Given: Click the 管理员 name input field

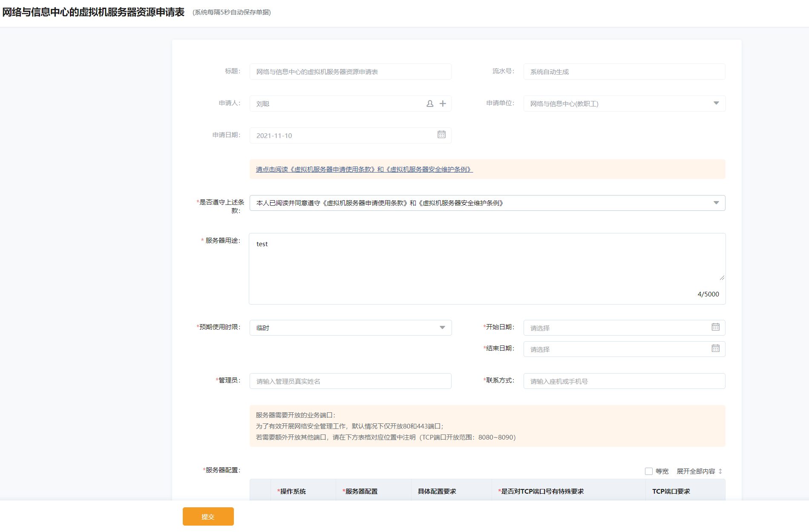Looking at the screenshot, I should point(350,381).
